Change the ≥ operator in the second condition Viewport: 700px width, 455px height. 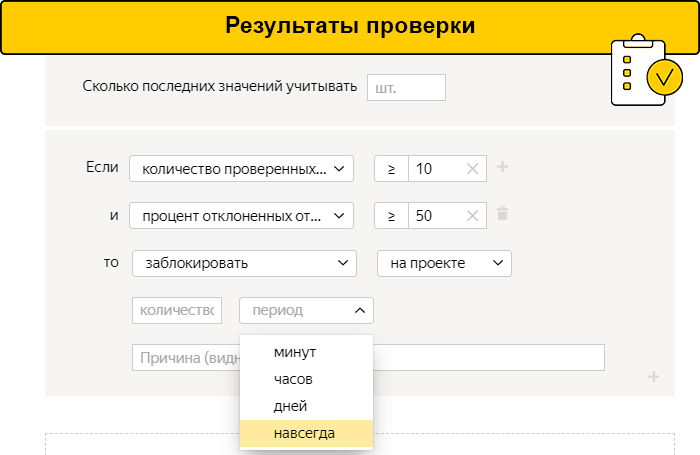(391, 216)
